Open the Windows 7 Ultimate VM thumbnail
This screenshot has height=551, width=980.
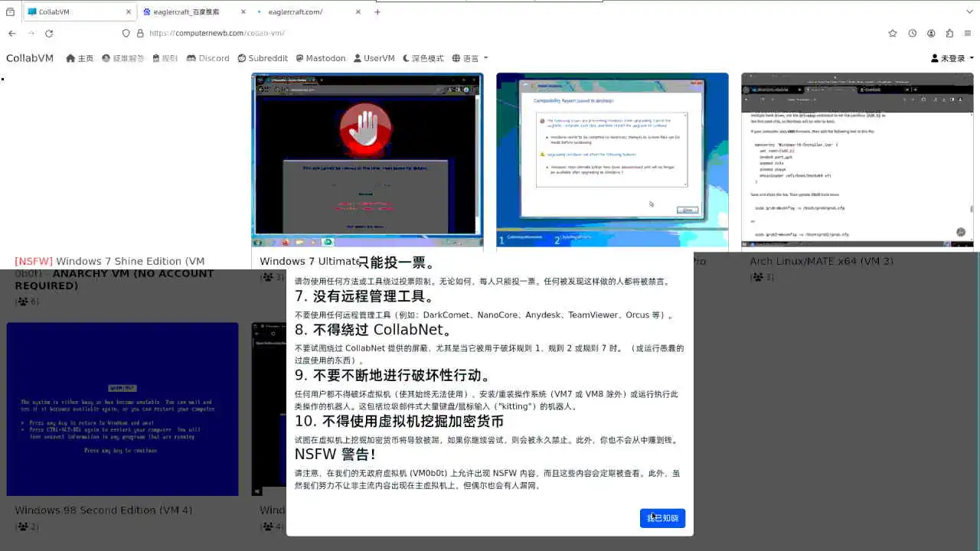pyautogui.click(x=367, y=160)
